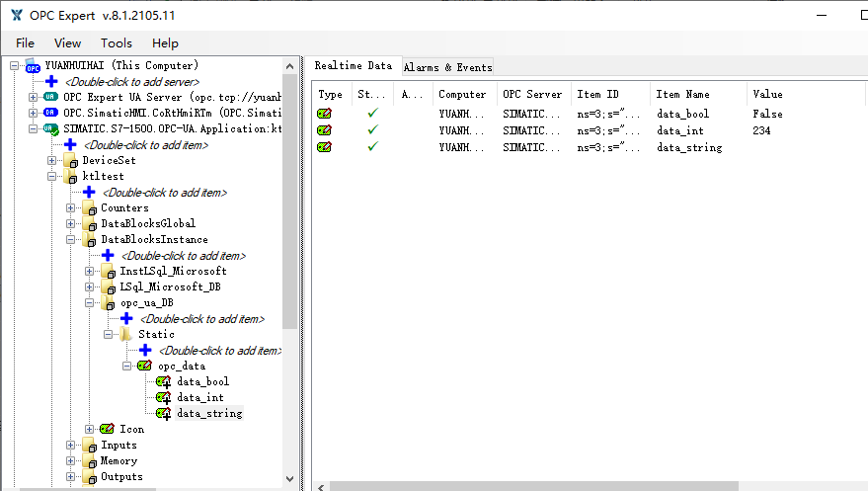This screenshot has width=868, height=491.
Task: Expand the LSql_Microsoft_DB folder
Action: pos(90,286)
